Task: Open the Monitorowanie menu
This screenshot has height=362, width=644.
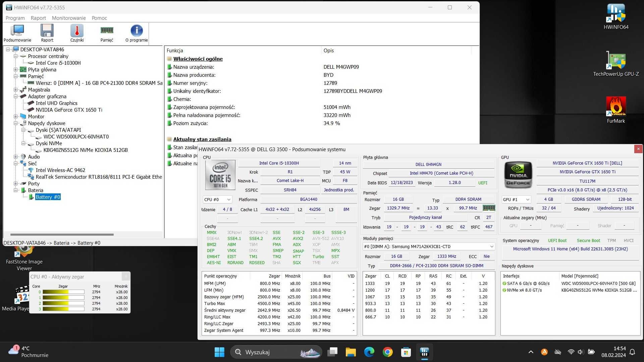Action: (69, 18)
